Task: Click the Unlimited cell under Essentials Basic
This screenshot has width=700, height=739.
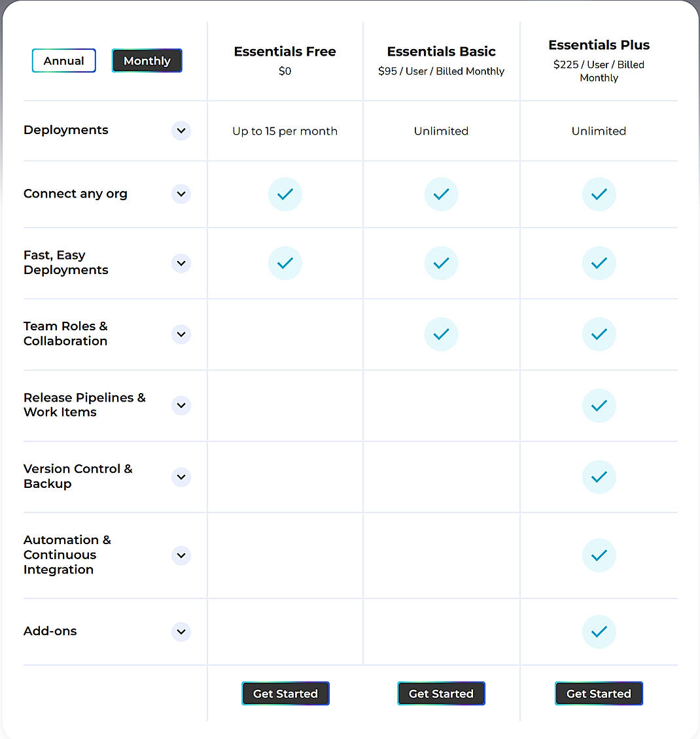Action: (441, 131)
